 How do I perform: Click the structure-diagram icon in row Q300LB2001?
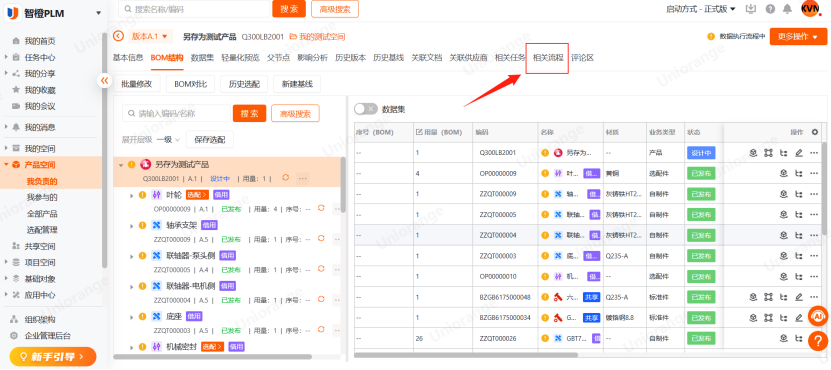click(768, 153)
